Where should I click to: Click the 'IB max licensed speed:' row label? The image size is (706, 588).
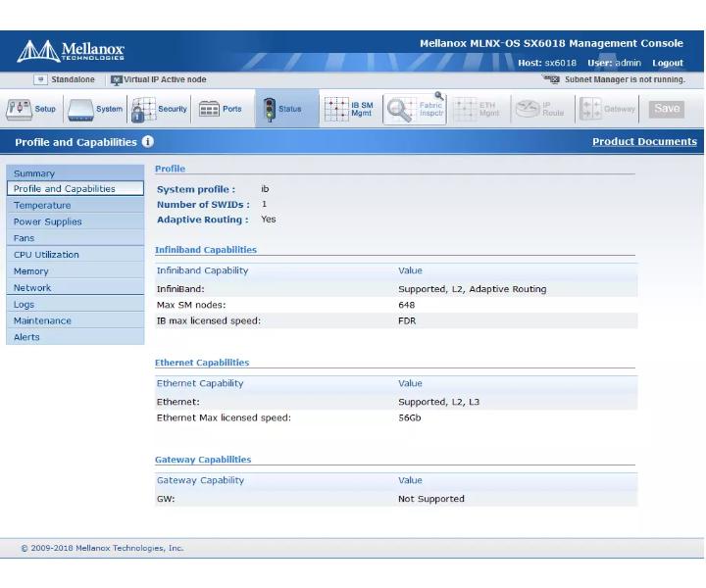[209, 320]
